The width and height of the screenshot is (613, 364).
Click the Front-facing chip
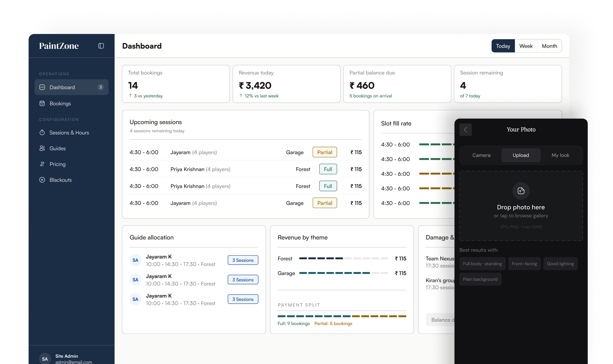[524, 264]
